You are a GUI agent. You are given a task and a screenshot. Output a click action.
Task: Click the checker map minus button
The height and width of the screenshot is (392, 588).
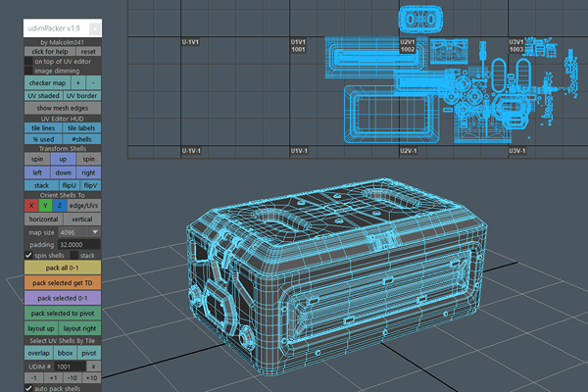click(x=93, y=83)
